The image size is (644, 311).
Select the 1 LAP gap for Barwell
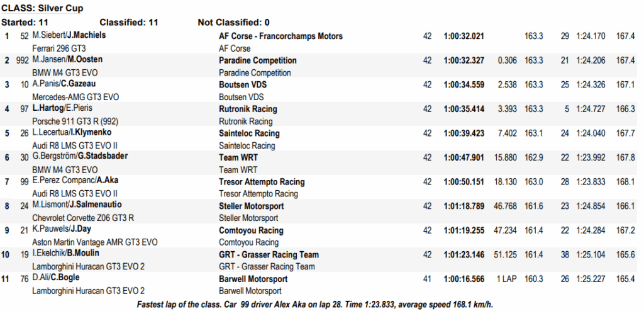[x=506, y=279]
